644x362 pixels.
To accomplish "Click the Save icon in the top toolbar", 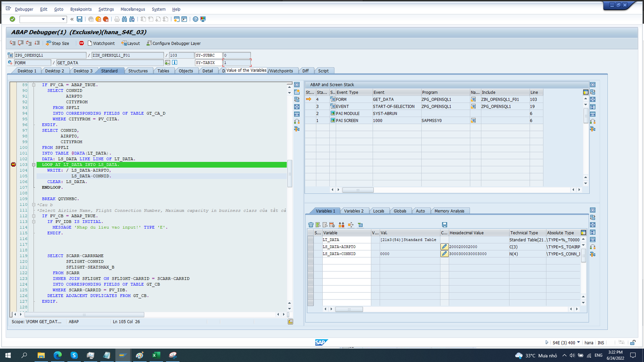I will coord(80,19).
